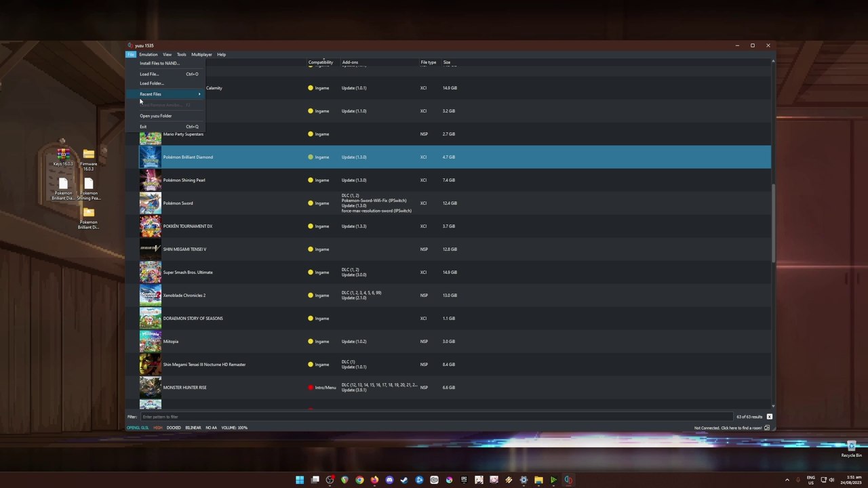Toggle the NO AA anti-aliasing setting
The height and width of the screenshot is (488, 868).
point(211,428)
